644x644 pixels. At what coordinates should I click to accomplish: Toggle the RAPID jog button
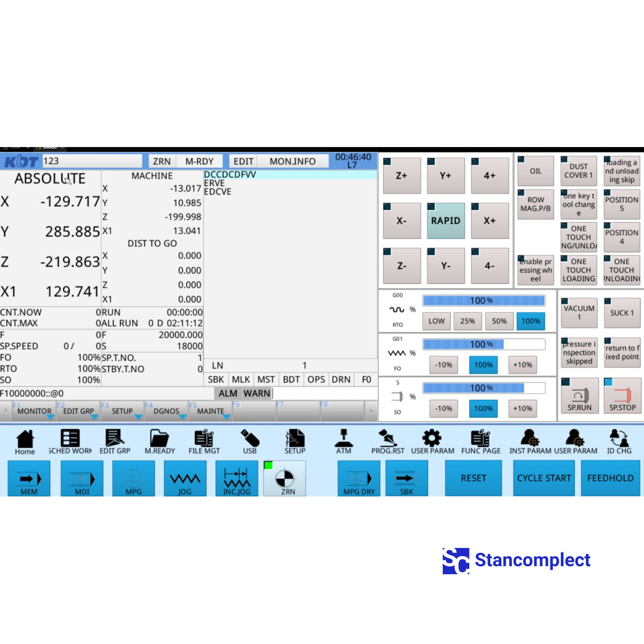(x=445, y=221)
